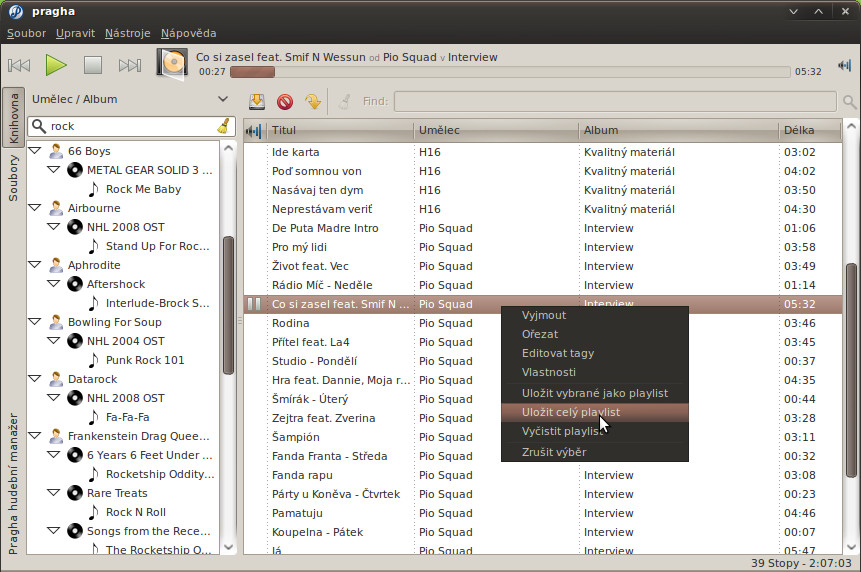Screen dimensions: 861x572
Task: Seek within the track progress bar
Action: [510, 72]
